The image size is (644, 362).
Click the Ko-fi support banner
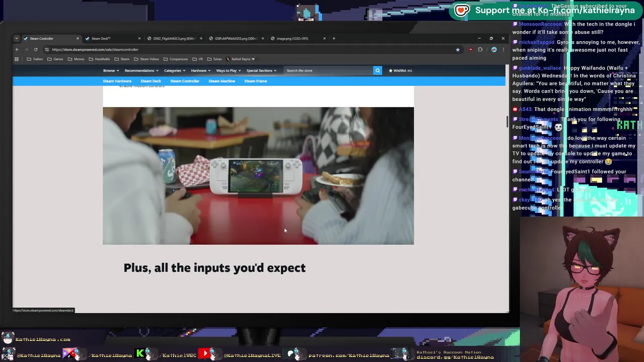pos(545,10)
